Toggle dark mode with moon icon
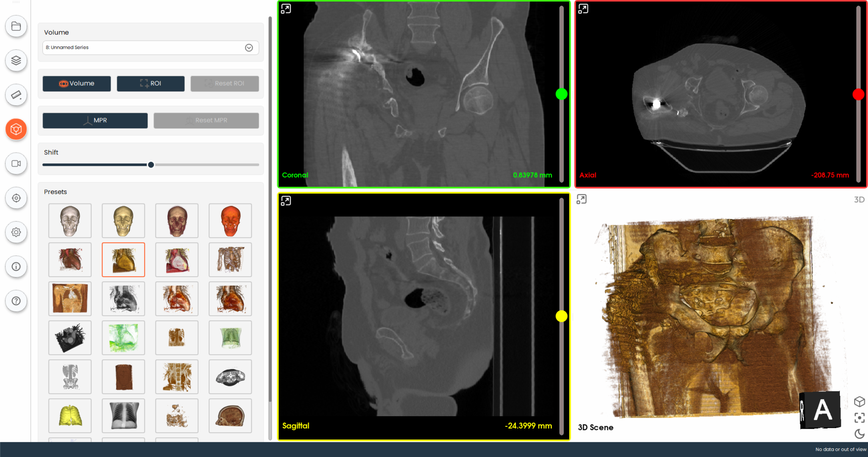868x457 pixels. (859, 433)
